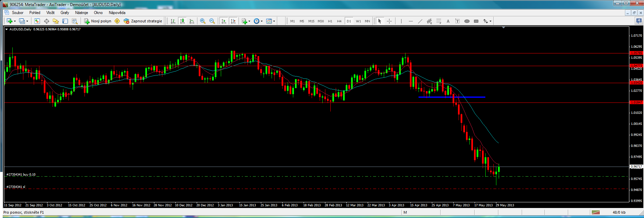Select the M5 timeframe

302,21
